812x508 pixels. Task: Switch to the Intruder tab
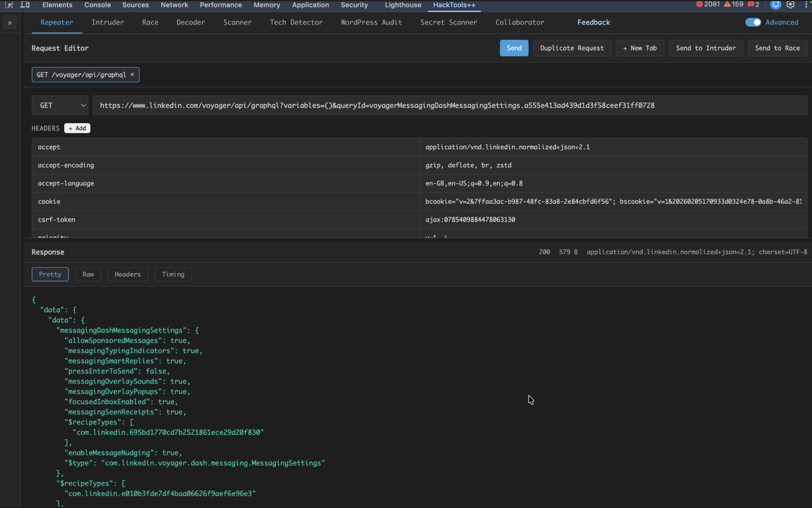108,22
